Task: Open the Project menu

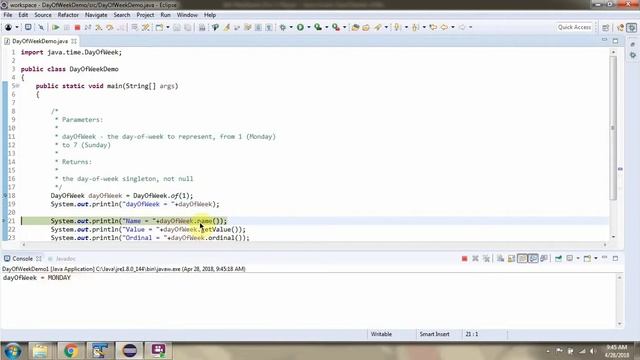Action: pos(145,15)
